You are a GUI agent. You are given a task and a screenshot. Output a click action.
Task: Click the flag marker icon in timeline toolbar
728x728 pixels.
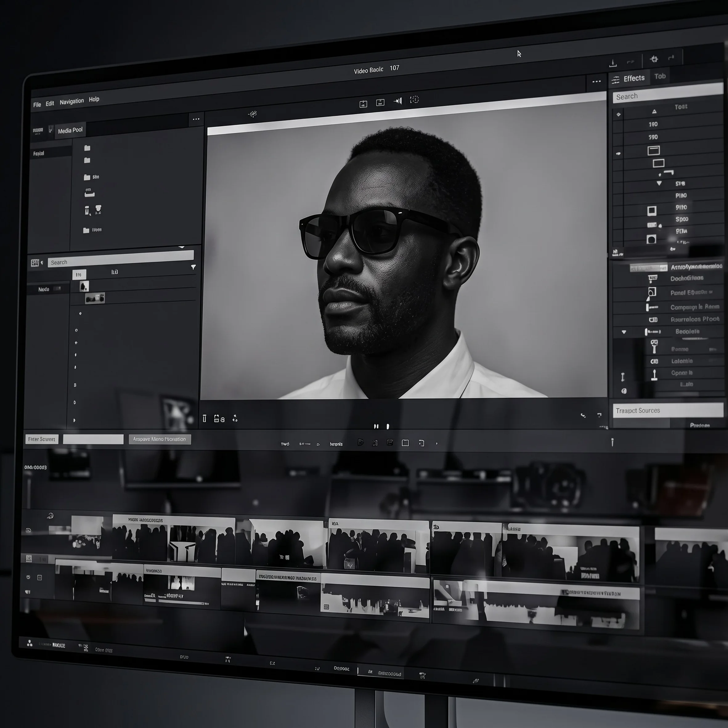[x=360, y=442]
